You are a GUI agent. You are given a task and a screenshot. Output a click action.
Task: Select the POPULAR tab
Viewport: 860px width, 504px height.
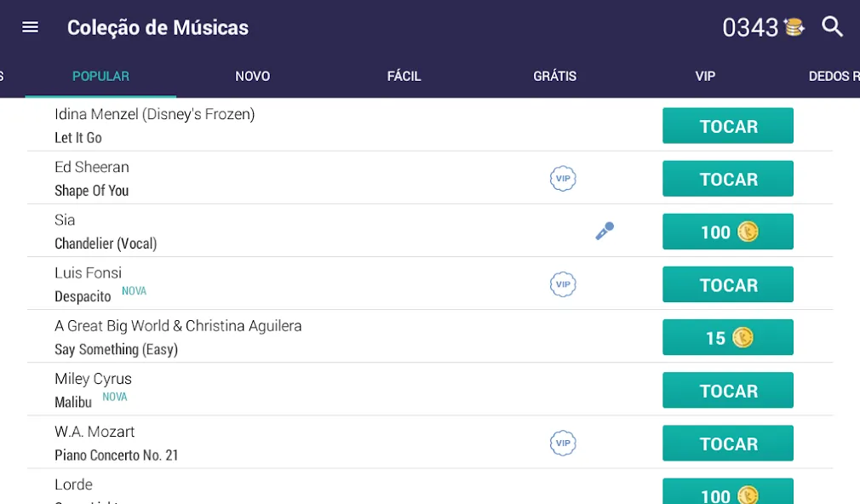click(101, 77)
